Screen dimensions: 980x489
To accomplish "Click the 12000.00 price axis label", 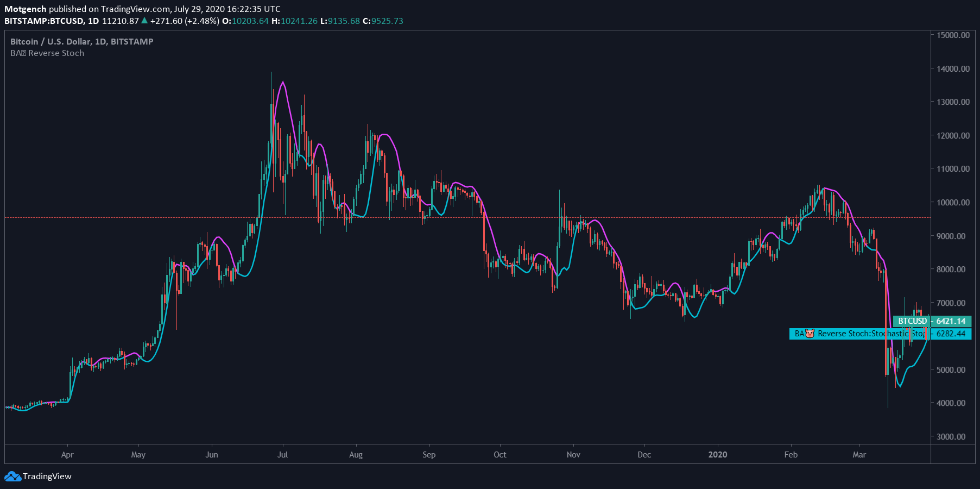I will coord(953,136).
